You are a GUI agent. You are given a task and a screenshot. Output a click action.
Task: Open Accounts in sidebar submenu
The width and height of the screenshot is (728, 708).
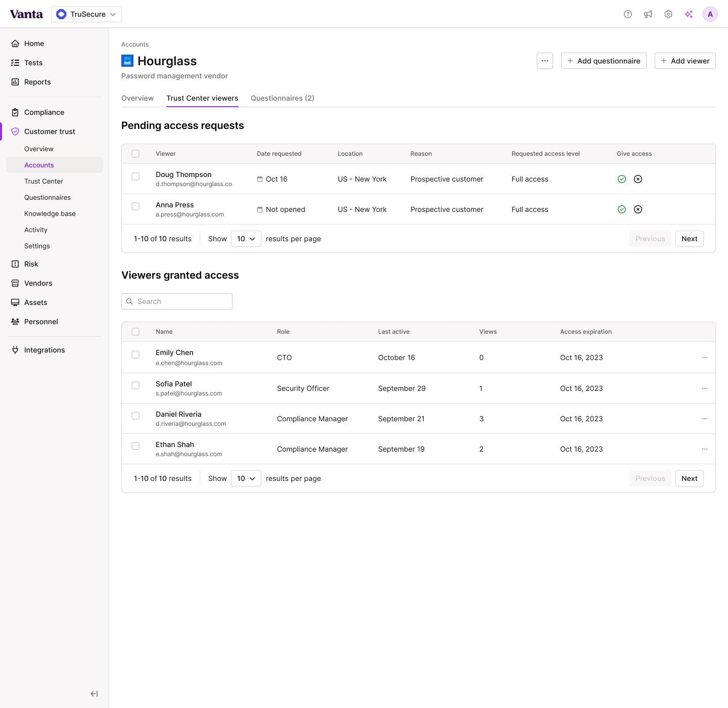point(55,165)
